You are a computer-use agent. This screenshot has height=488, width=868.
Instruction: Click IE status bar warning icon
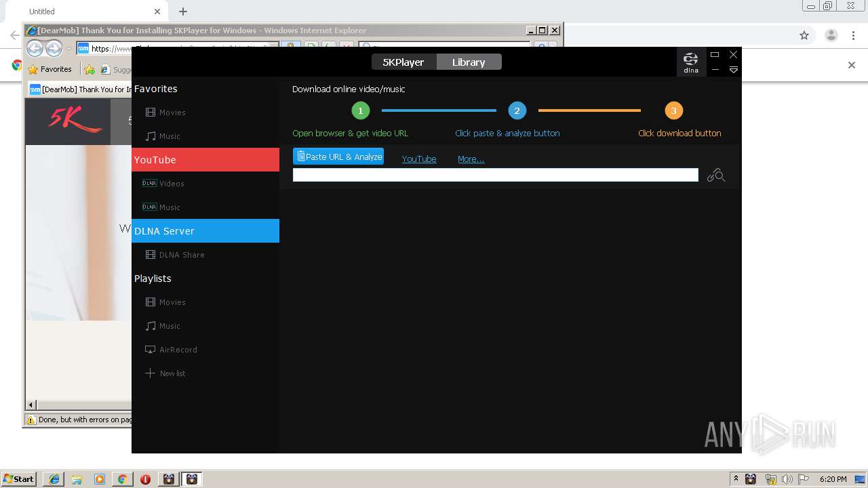[31, 420]
